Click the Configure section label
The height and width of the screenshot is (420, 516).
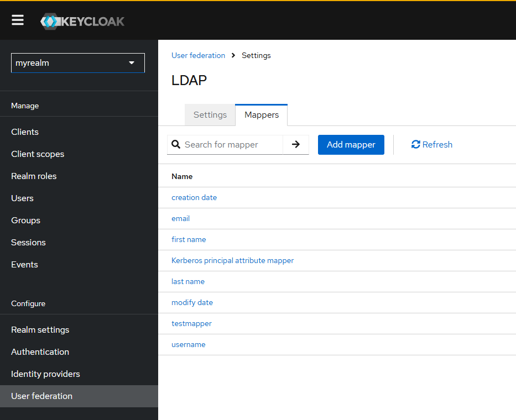point(28,303)
